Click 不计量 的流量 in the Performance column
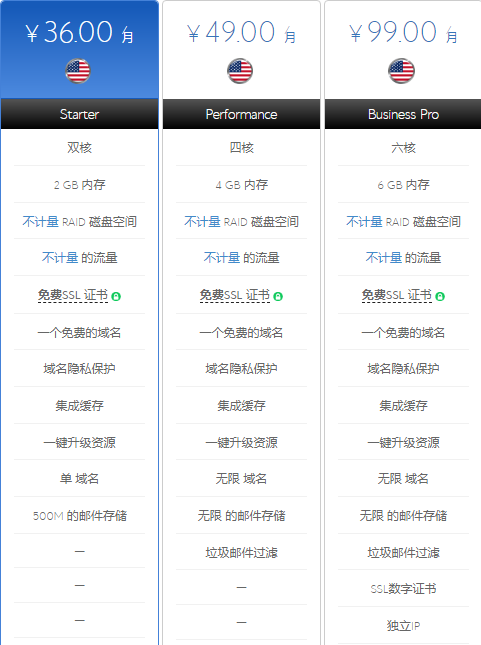481x645 pixels. 241,258
